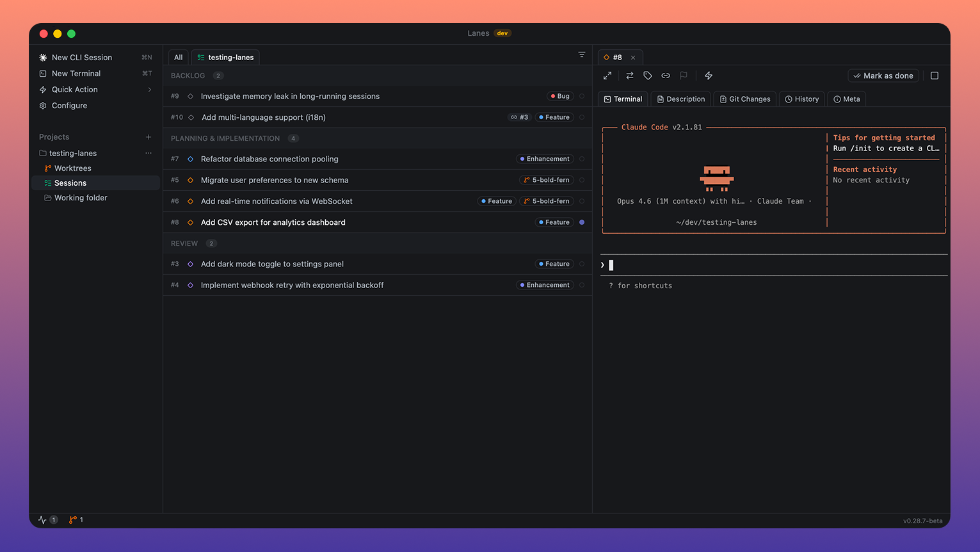Open session Refactor database connection pooling
This screenshot has width=980, height=552.
[x=269, y=159]
